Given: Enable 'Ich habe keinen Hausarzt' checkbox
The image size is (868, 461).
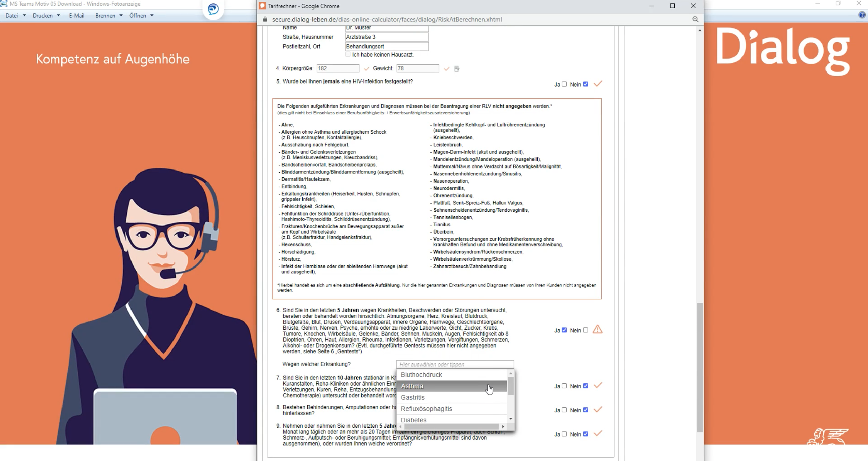Looking at the screenshot, I should 348,54.
